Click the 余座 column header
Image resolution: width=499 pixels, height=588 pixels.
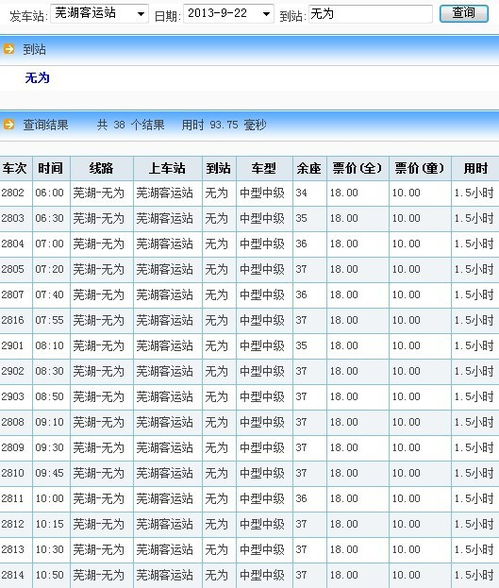(309, 168)
